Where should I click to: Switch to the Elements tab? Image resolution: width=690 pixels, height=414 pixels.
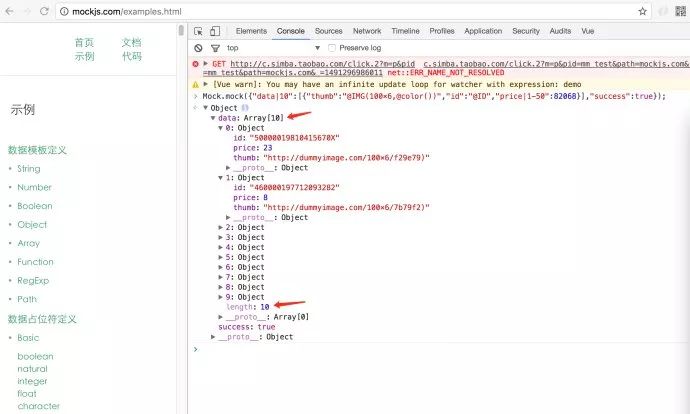(x=251, y=31)
